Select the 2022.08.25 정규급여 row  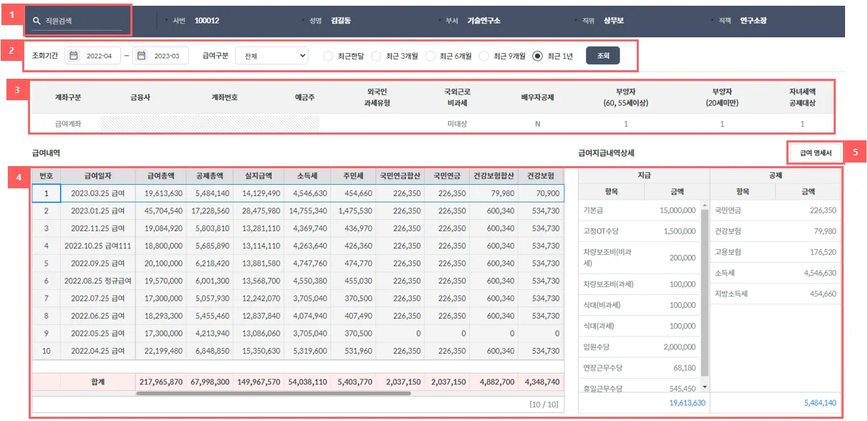click(x=297, y=281)
